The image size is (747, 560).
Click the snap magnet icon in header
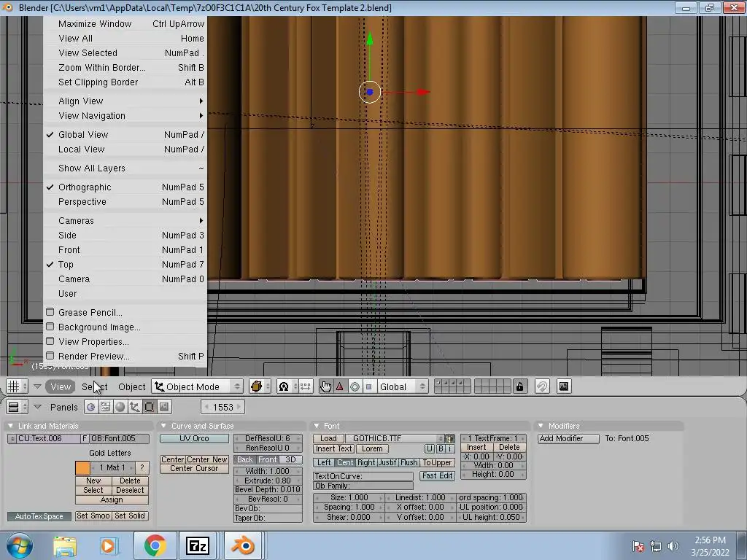[542, 386]
